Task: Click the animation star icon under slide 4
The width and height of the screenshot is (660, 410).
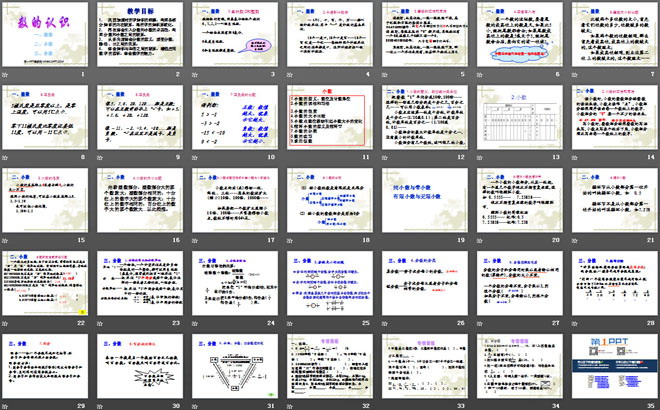Action: (290, 75)
